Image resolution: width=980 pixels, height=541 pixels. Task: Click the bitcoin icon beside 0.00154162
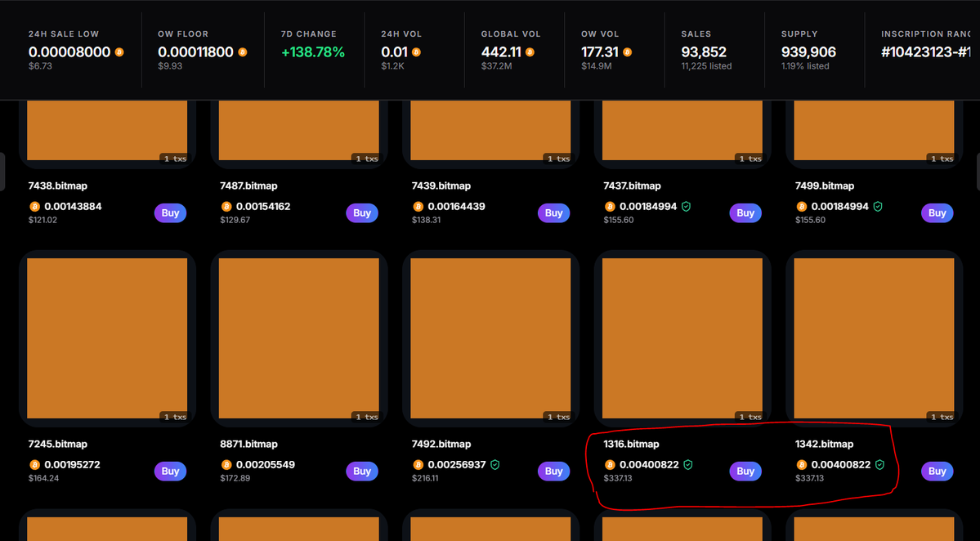tap(227, 206)
